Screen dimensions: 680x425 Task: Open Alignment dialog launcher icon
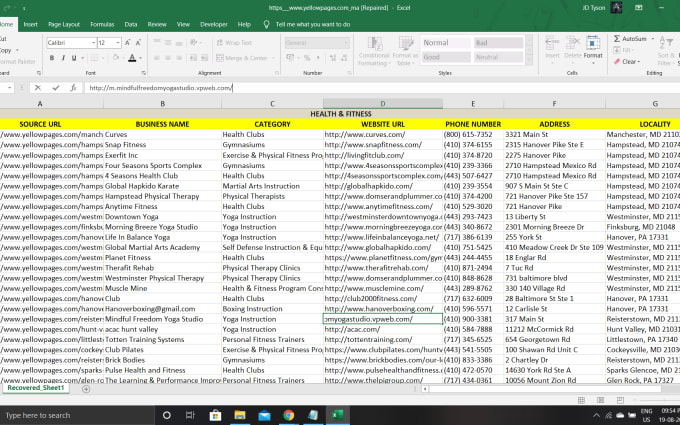278,73
